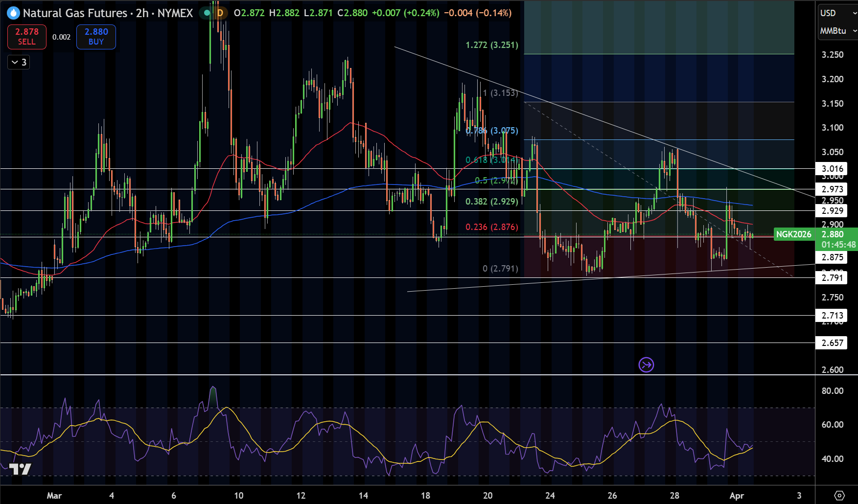Click the 3.050 price scale value
Image resolution: width=858 pixels, height=504 pixels.
[833, 152]
